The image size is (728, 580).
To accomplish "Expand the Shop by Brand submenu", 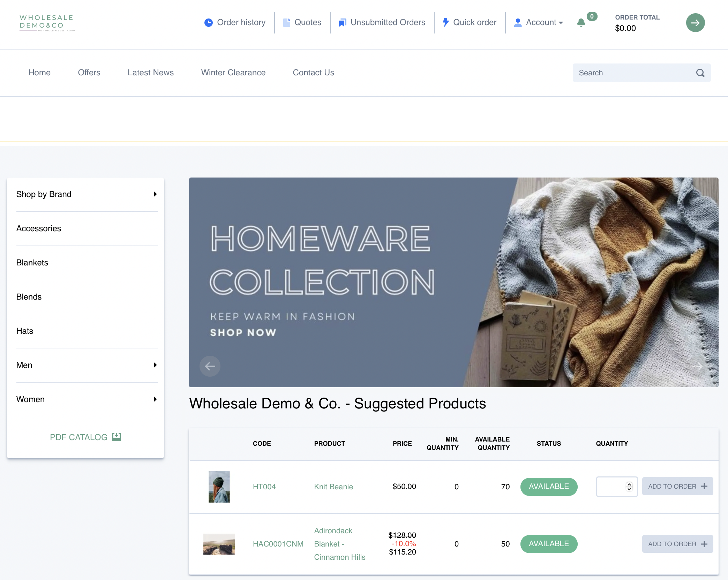I will click(155, 194).
